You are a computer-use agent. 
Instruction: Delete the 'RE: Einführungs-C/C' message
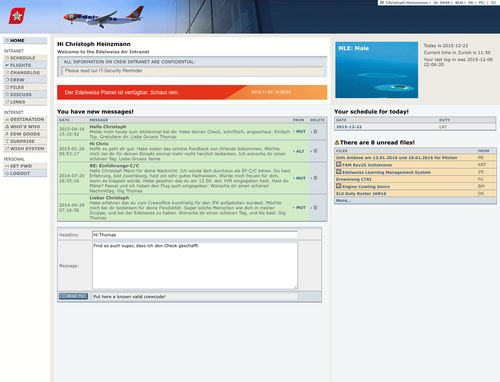(315, 178)
